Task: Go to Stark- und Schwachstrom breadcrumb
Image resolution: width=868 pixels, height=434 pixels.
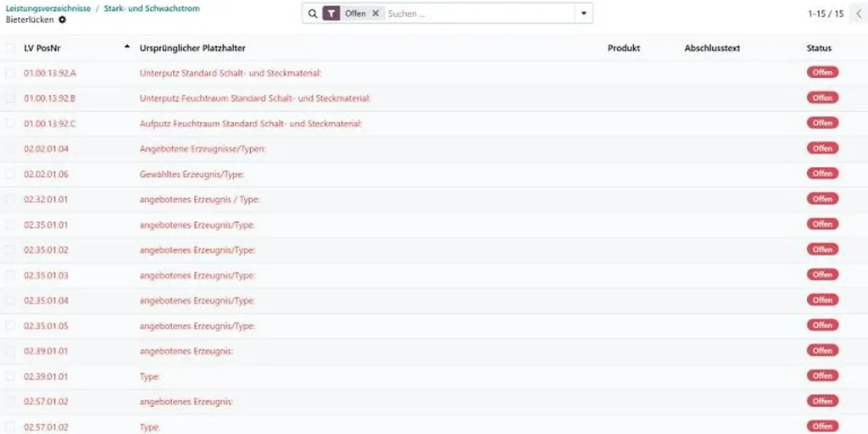Action: tap(152, 8)
